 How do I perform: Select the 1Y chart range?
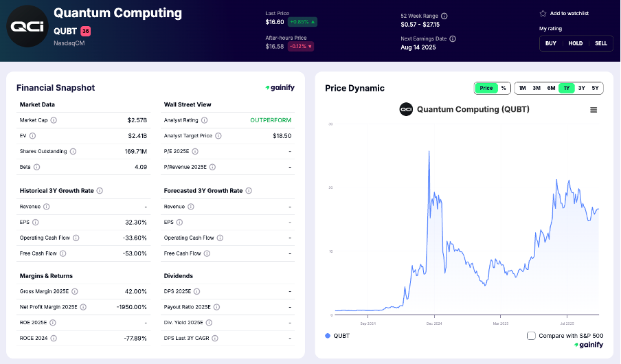[x=567, y=88]
